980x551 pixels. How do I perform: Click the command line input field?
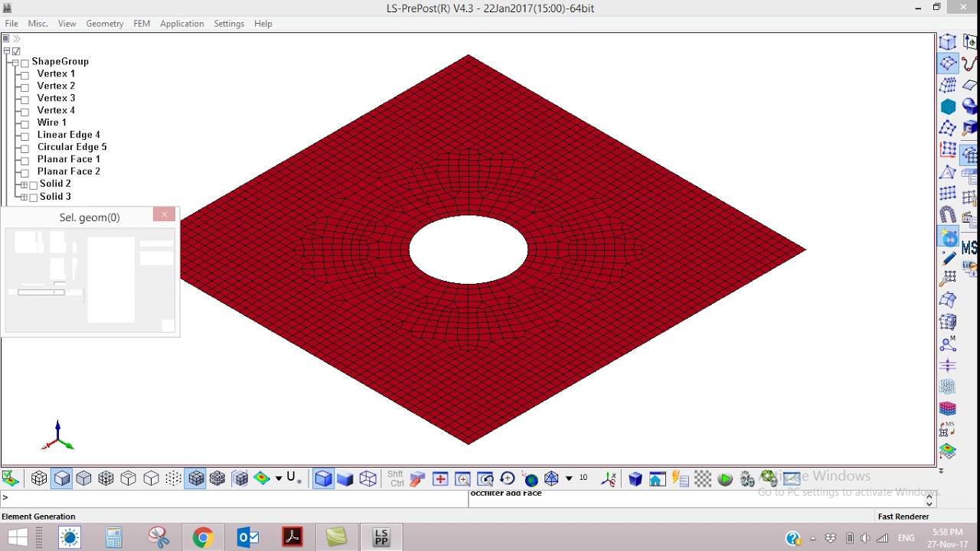234,498
